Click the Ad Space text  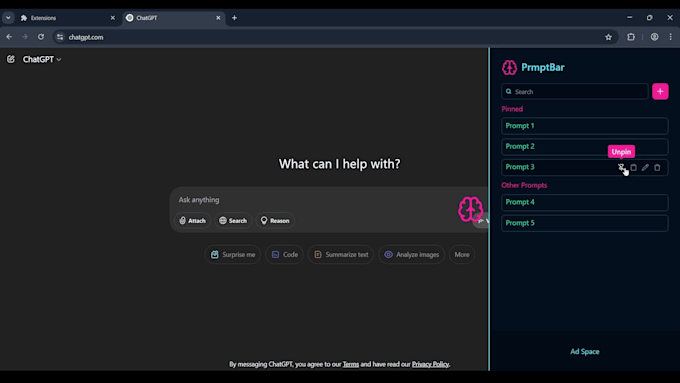click(x=585, y=352)
